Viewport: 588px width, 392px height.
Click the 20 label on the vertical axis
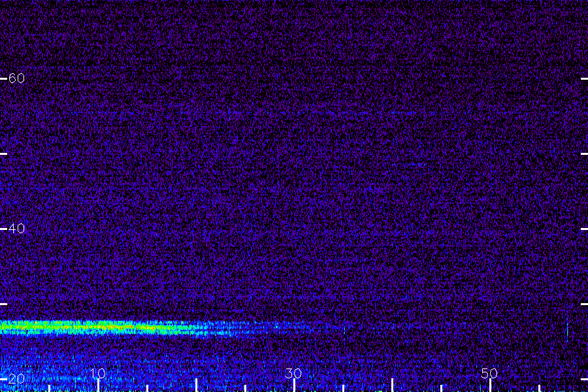click(x=16, y=379)
